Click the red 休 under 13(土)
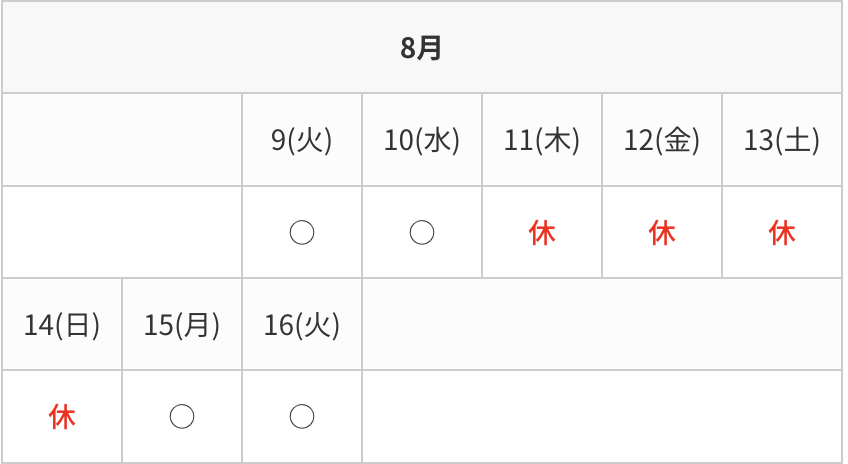Viewport: 848px width, 464px height. [782, 233]
